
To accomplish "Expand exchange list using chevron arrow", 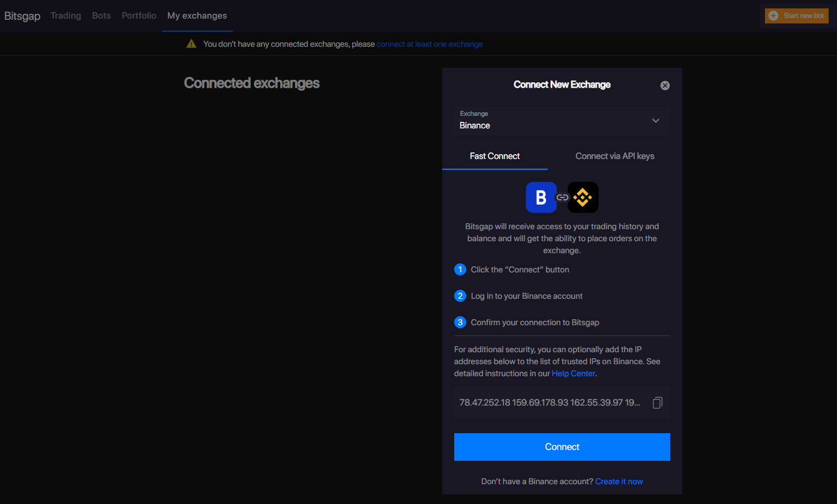I will [656, 121].
